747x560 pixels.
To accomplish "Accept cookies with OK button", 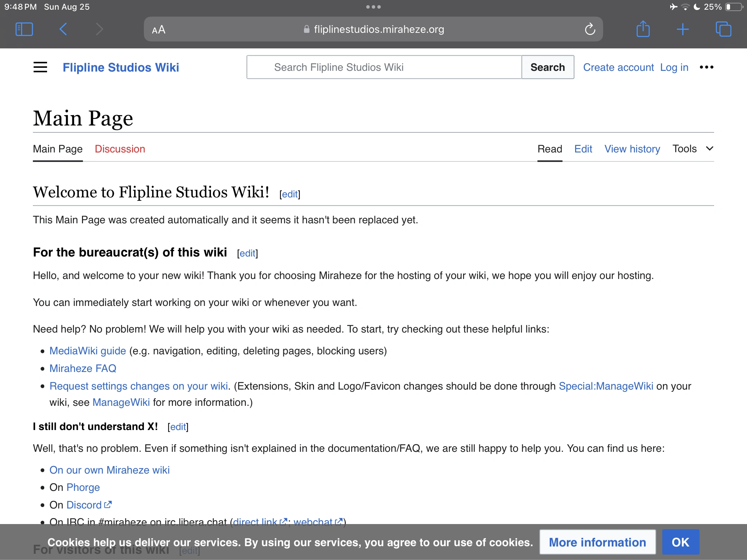I will (x=680, y=542).
